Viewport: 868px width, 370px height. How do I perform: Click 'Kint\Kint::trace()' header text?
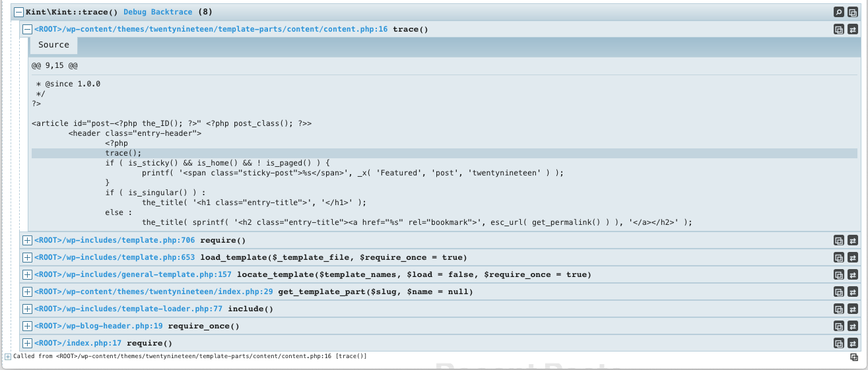tap(72, 12)
